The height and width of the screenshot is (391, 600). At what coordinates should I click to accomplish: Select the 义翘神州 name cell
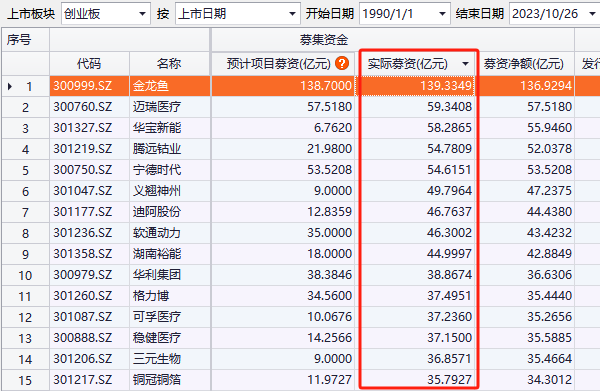point(170,191)
